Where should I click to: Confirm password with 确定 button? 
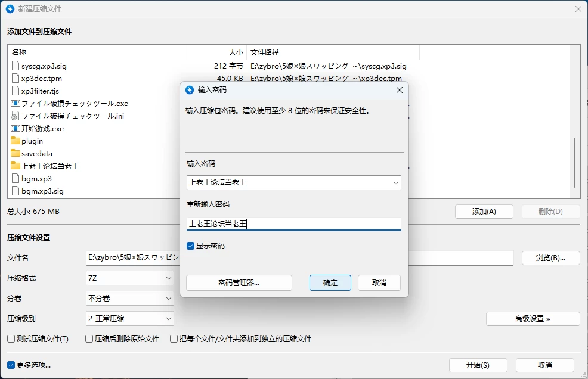point(330,282)
